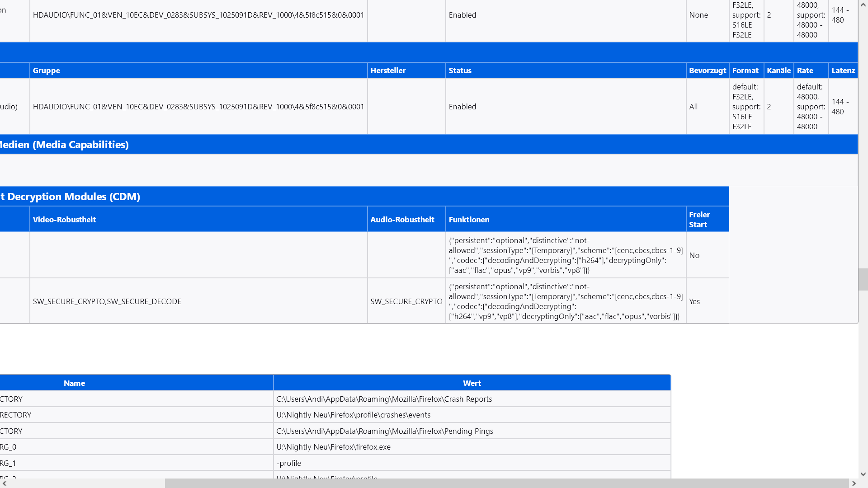Click the Latenz column header
The height and width of the screenshot is (488, 868).
tap(843, 70)
